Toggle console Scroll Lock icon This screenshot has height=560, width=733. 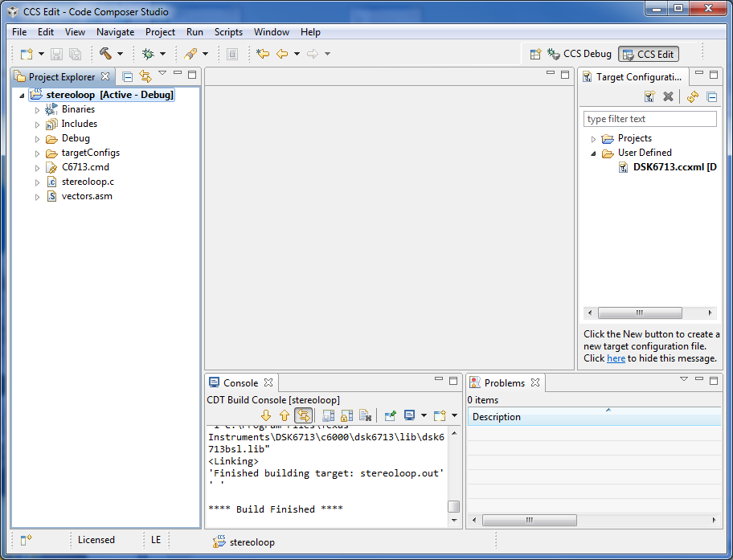[347, 415]
